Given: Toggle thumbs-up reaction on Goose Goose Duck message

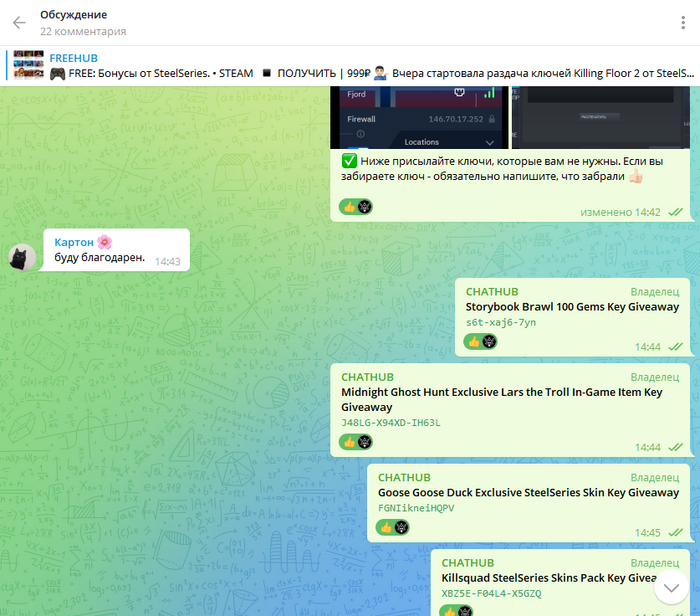Looking at the screenshot, I should pos(393,528).
